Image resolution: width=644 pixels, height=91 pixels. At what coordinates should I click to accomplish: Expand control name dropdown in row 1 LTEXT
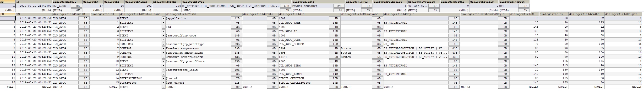[x=163, y=18]
